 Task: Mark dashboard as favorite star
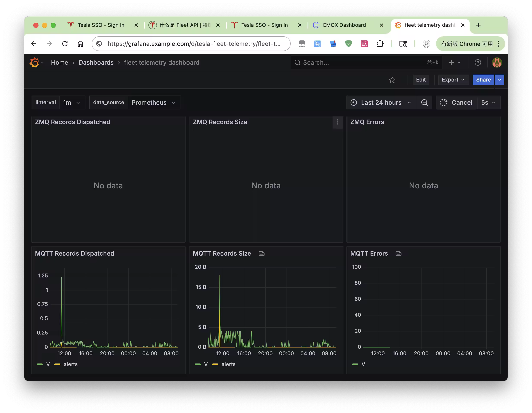[392, 80]
